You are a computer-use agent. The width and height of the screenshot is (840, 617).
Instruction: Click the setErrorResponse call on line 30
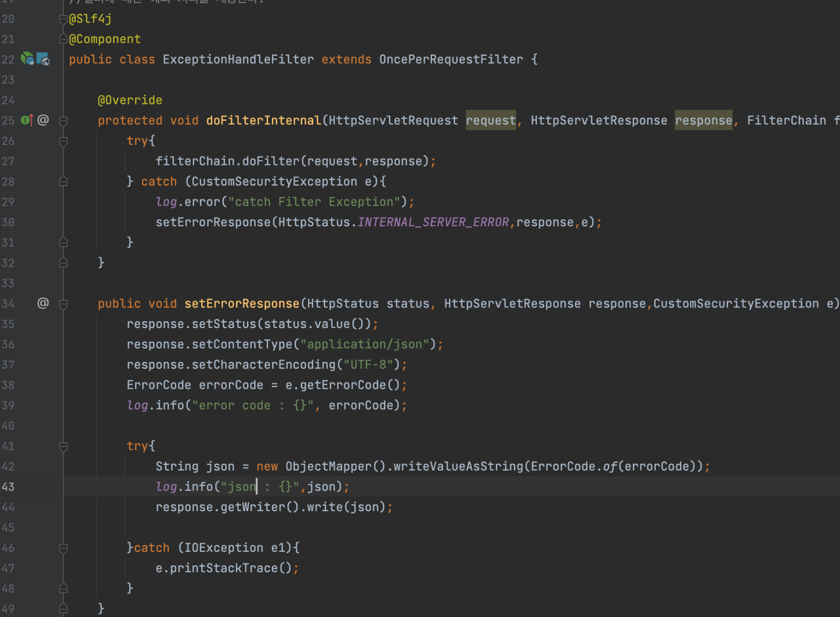(x=213, y=222)
